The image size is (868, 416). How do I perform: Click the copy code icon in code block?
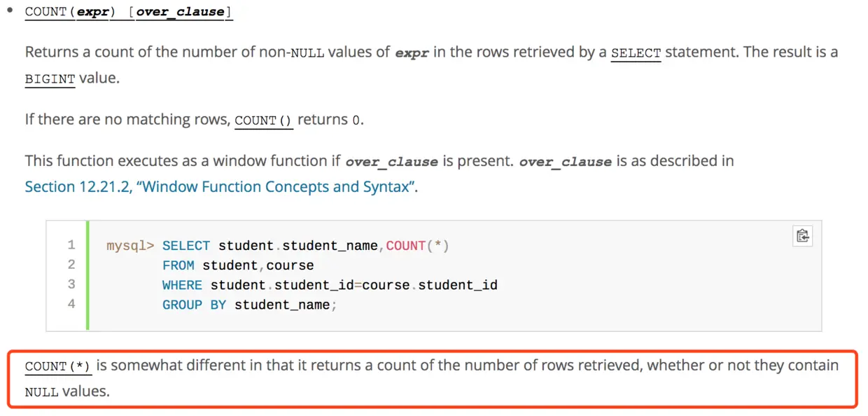tap(802, 236)
